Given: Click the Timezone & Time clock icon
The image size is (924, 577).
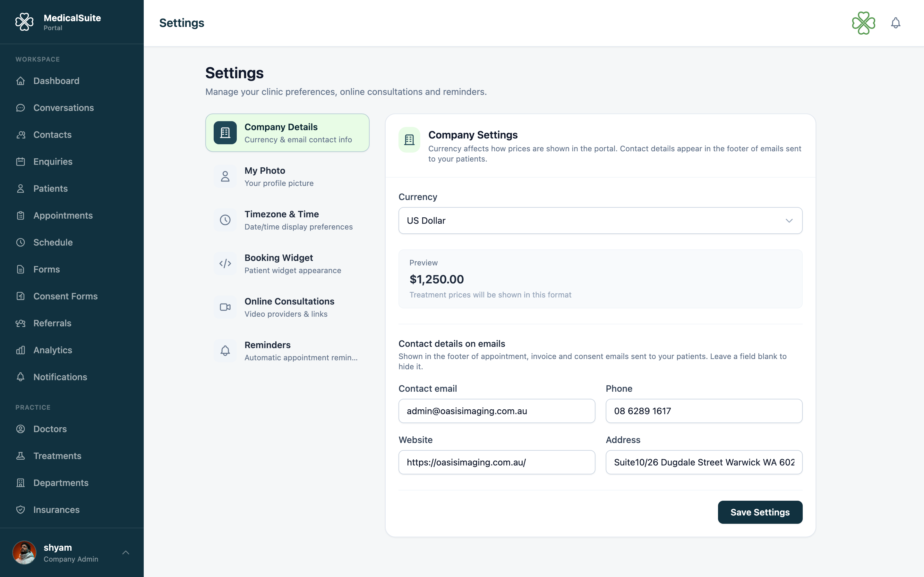Looking at the screenshot, I should (x=225, y=220).
